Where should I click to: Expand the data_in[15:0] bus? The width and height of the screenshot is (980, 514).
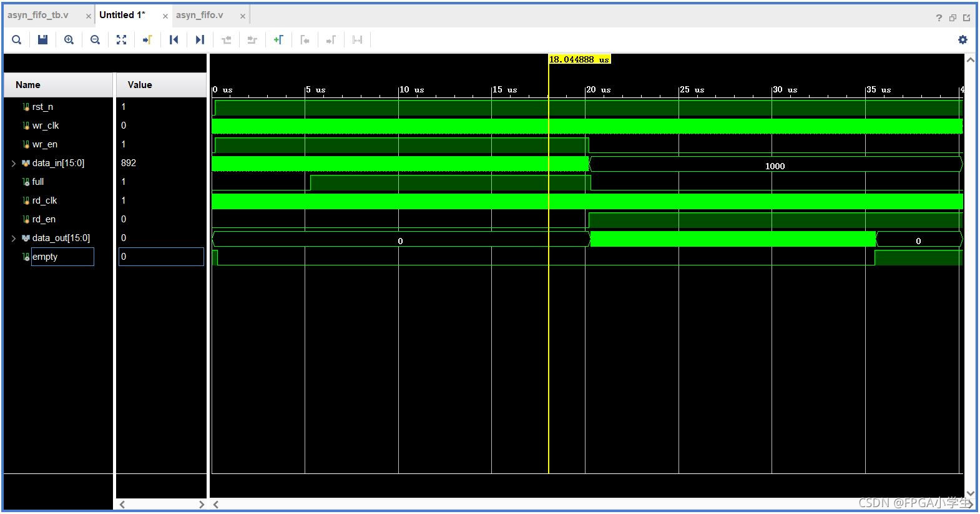click(x=14, y=164)
